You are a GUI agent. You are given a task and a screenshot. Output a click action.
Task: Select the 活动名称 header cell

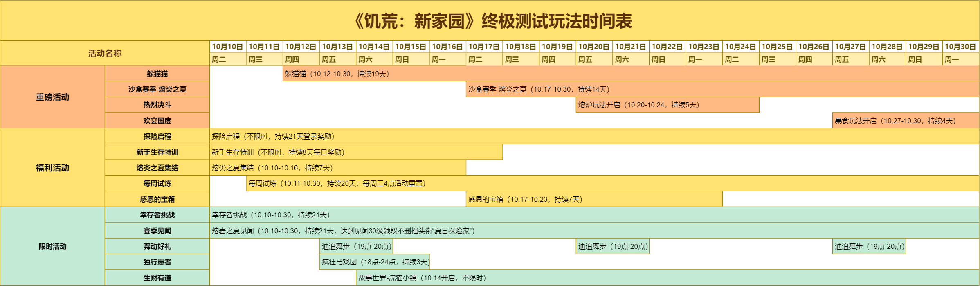105,53
